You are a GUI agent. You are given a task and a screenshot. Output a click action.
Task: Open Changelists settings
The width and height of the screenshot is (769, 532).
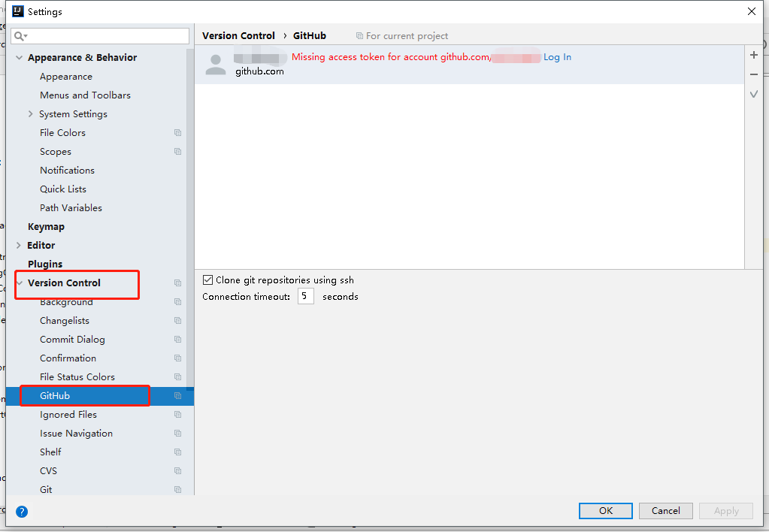click(x=65, y=321)
